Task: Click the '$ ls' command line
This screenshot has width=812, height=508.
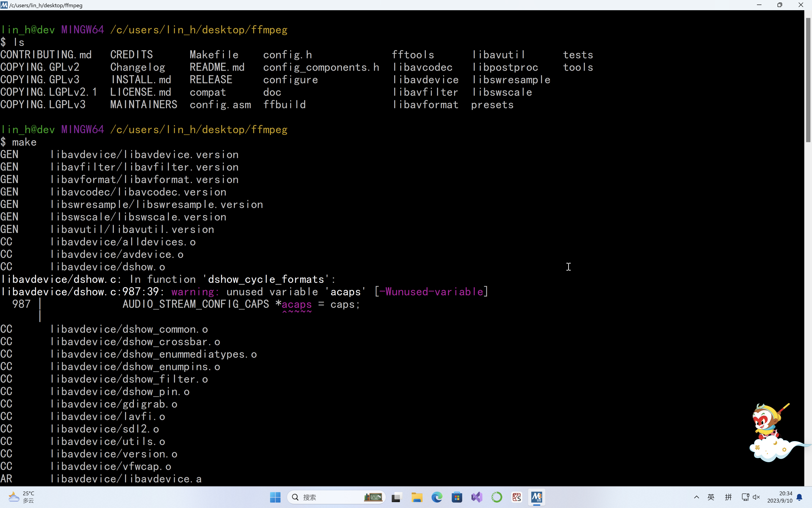Action: [12, 42]
